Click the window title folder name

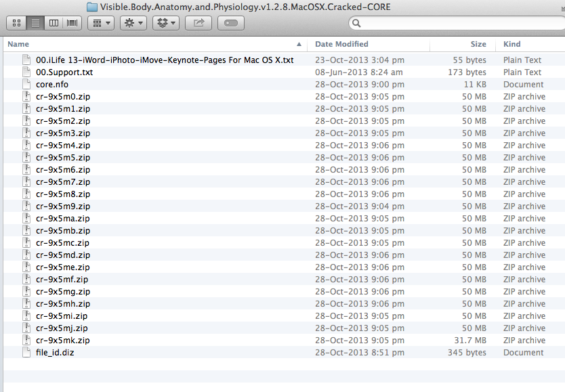[245, 7]
